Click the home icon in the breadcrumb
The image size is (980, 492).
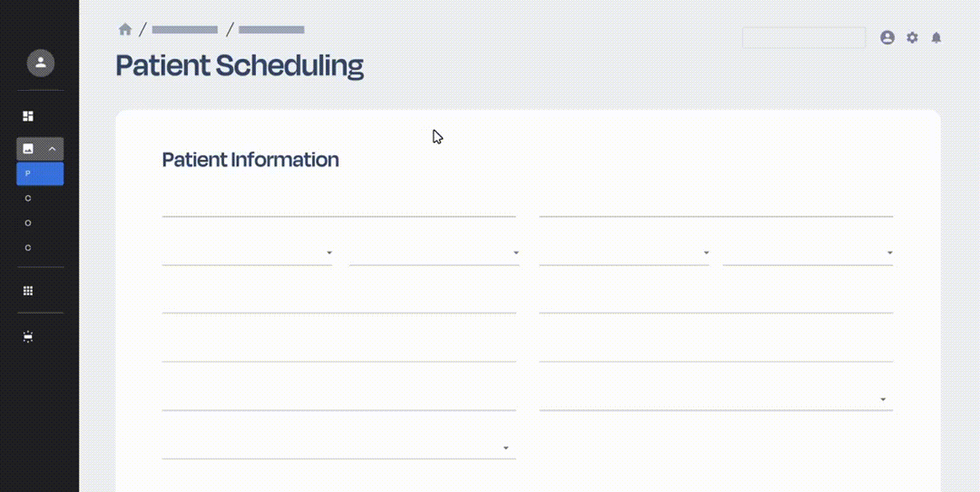(125, 29)
